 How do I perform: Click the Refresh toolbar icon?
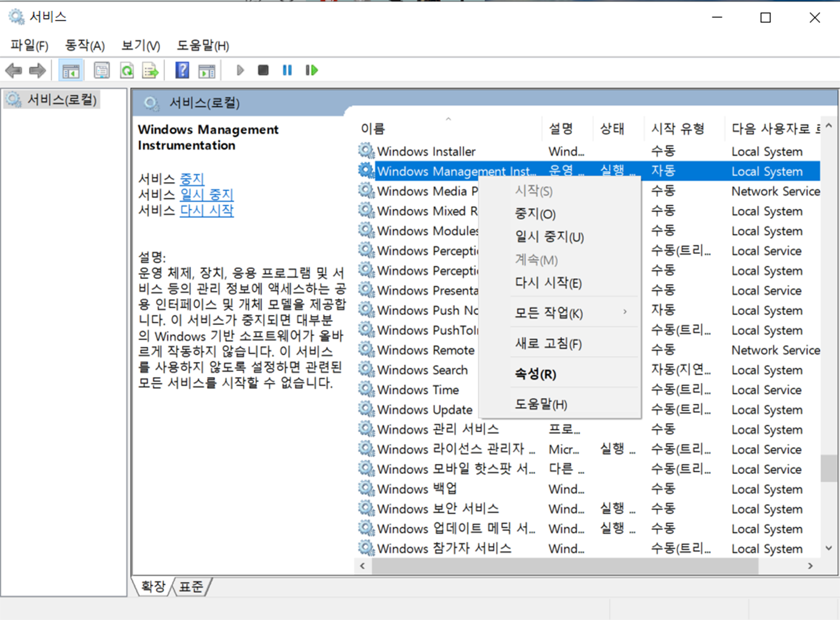[x=127, y=70]
